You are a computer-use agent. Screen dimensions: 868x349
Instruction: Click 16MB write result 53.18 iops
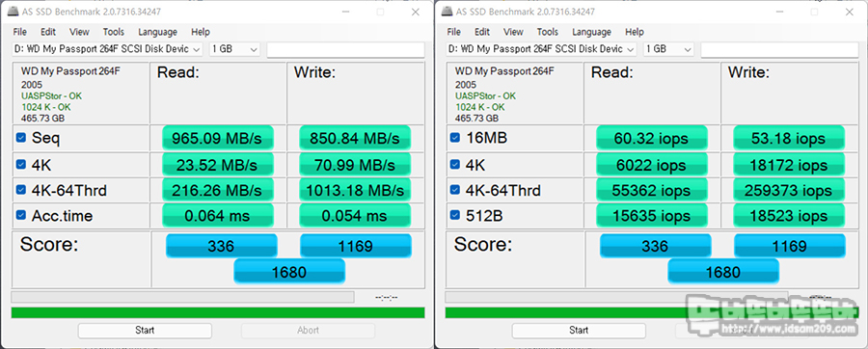click(x=789, y=138)
